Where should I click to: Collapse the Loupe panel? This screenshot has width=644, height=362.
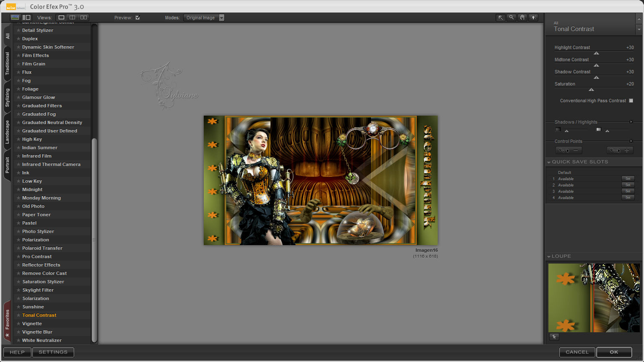549,256
